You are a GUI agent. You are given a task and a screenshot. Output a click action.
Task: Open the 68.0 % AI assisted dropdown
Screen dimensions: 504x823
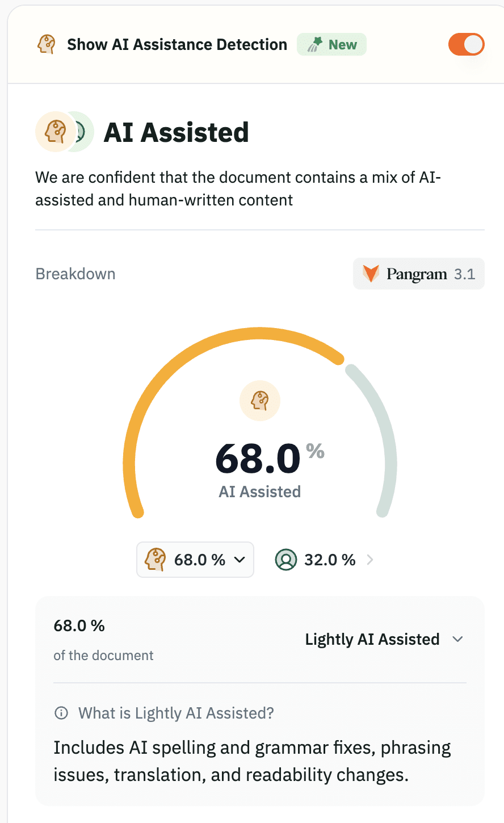point(195,560)
